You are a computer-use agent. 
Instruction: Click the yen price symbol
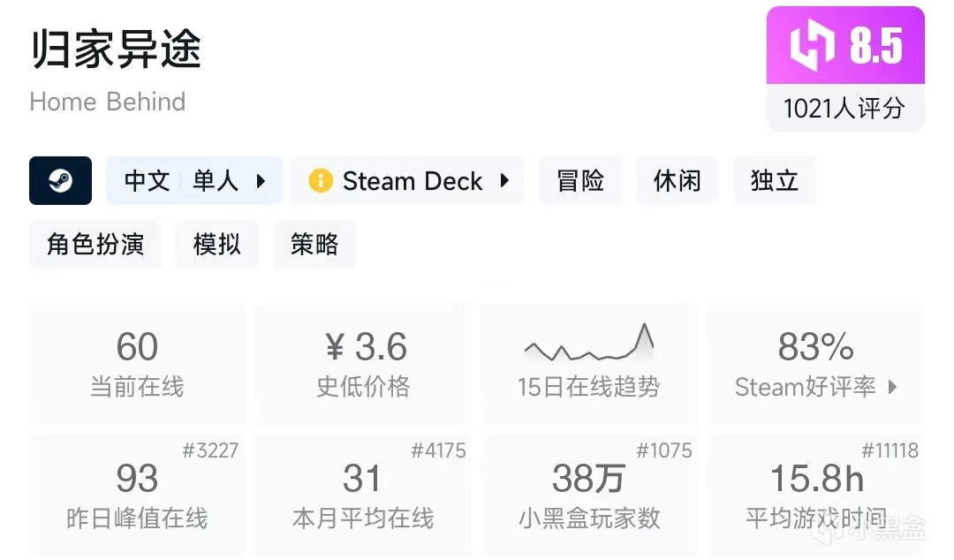tap(335, 347)
